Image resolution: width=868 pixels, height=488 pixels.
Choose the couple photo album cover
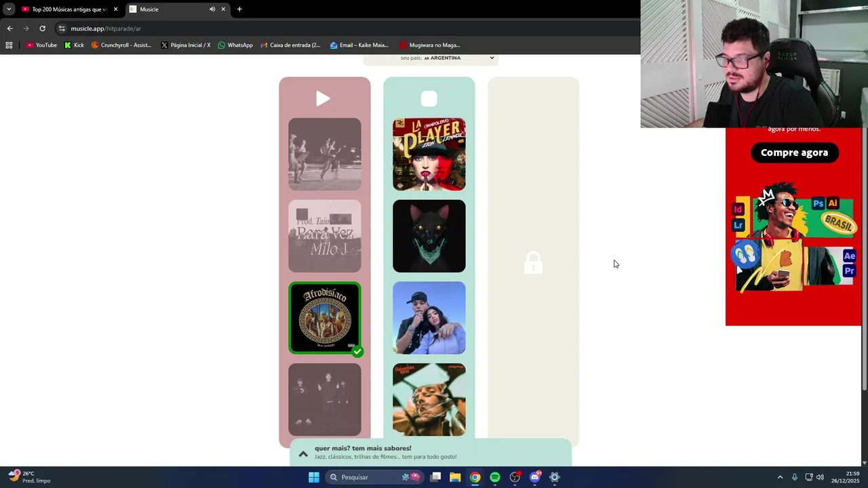(429, 318)
